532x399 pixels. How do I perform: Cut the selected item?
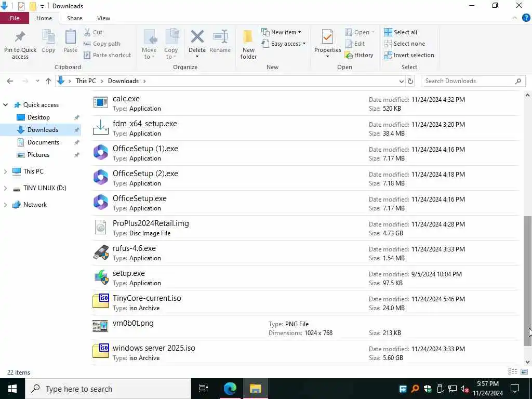click(x=93, y=32)
